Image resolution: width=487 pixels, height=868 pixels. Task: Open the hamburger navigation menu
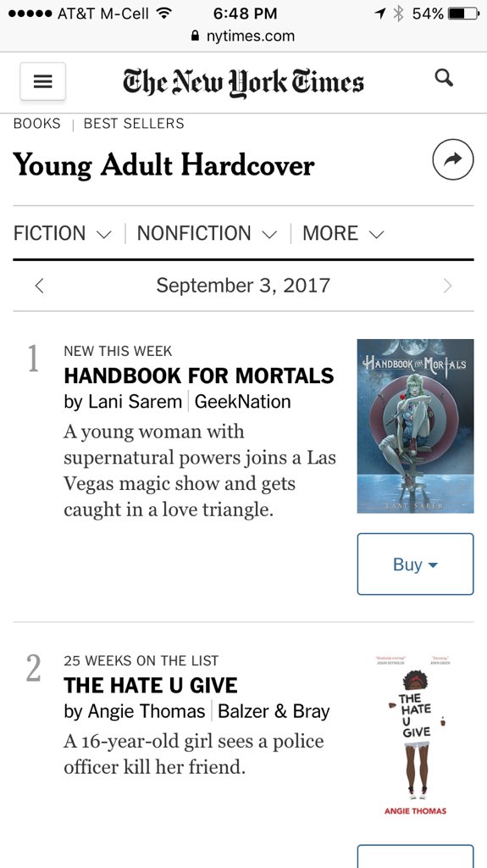[x=42, y=81]
